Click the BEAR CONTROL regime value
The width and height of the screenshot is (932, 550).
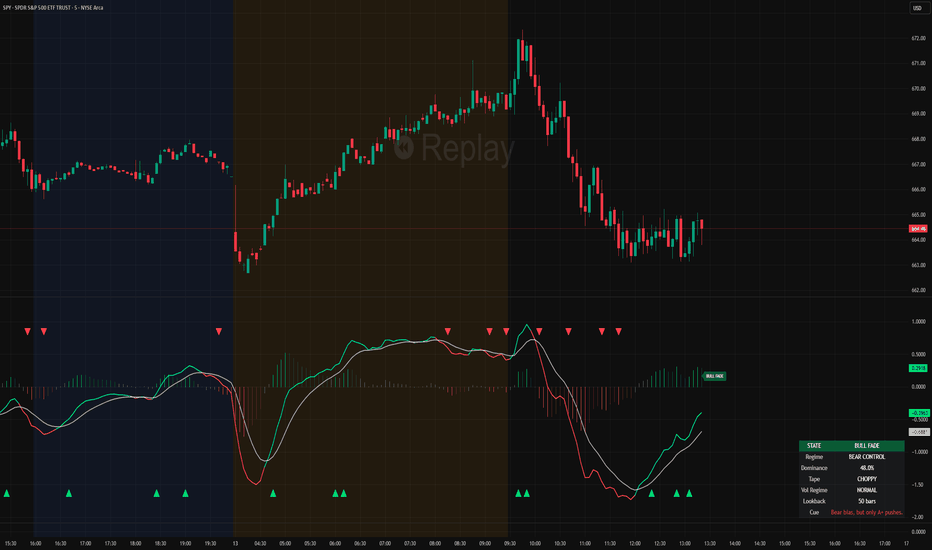[x=867, y=457]
